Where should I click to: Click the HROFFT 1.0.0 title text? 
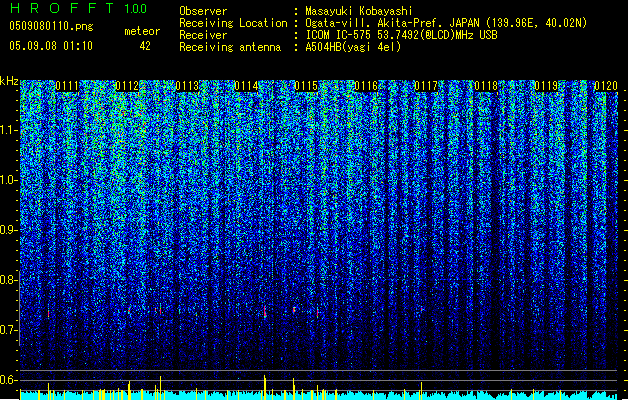(78, 8)
